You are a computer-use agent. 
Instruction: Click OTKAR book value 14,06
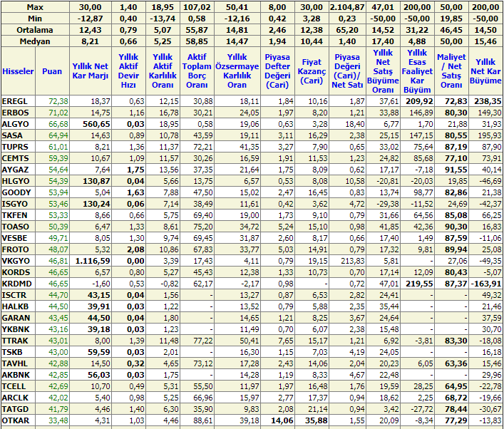point(282,421)
